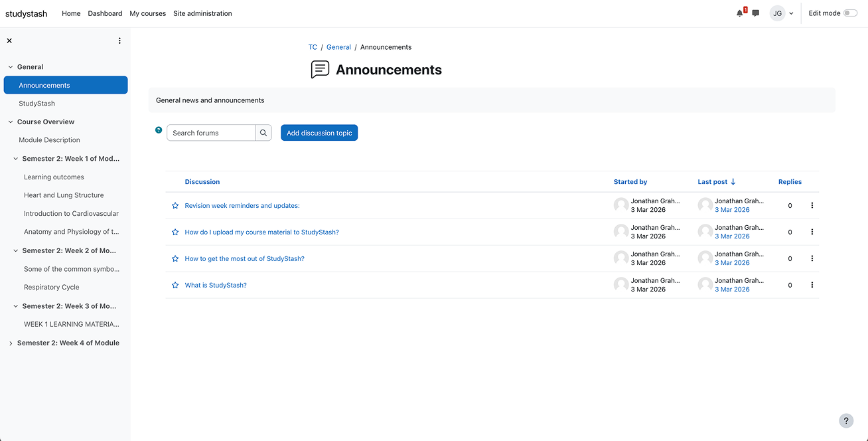Click last post date in What is StudyStash row

pyautogui.click(x=732, y=290)
